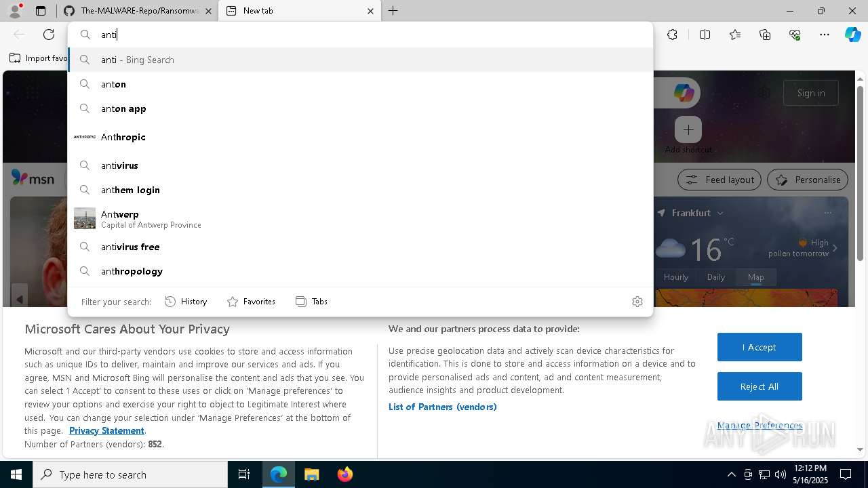Switch weather card to Hourly tab
Screen dimensions: 868x488
[x=676, y=277]
